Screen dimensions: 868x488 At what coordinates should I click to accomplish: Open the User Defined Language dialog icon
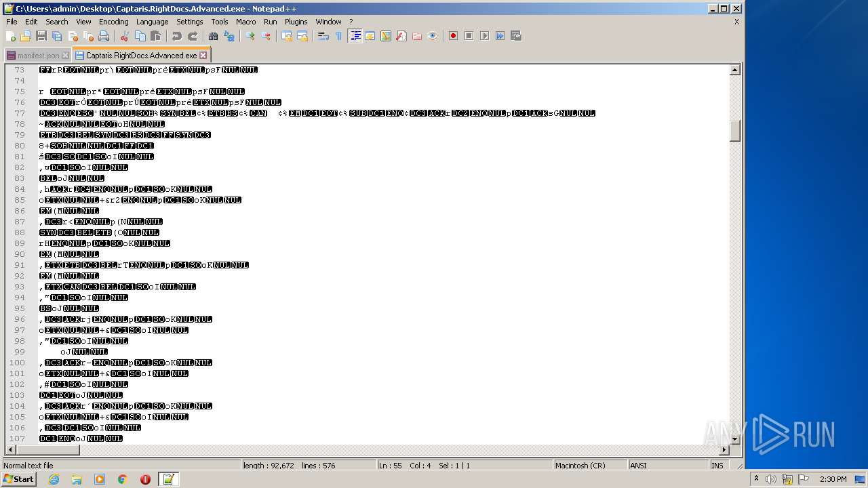pyautogui.click(x=370, y=36)
